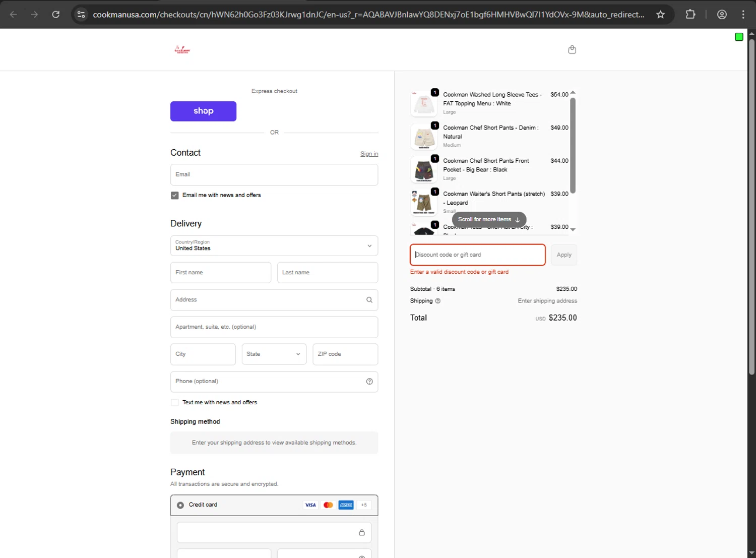Click the shipping help question icon

437,301
